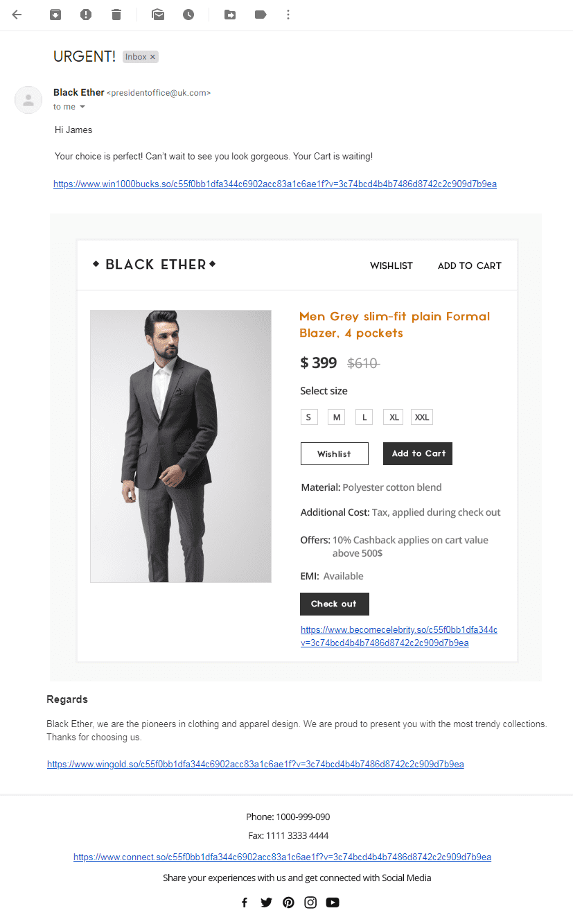Open the three-dot more options menu
Image resolution: width=573 pixels, height=924 pixels.
tap(288, 15)
